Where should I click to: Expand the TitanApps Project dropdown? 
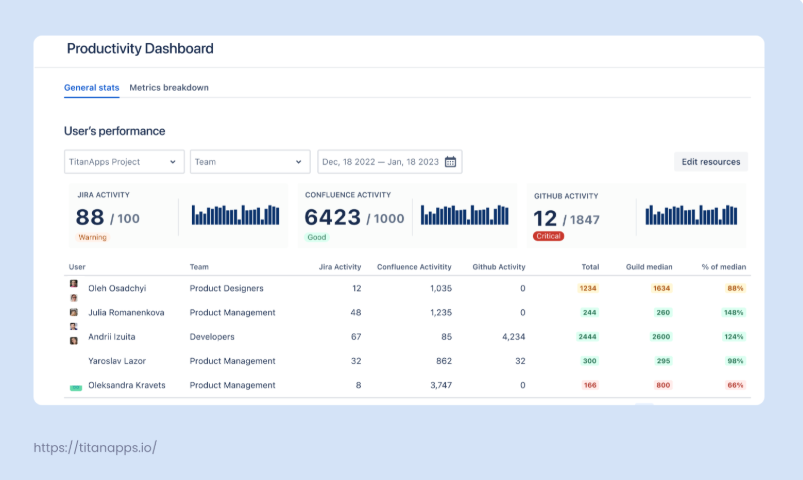(x=124, y=162)
